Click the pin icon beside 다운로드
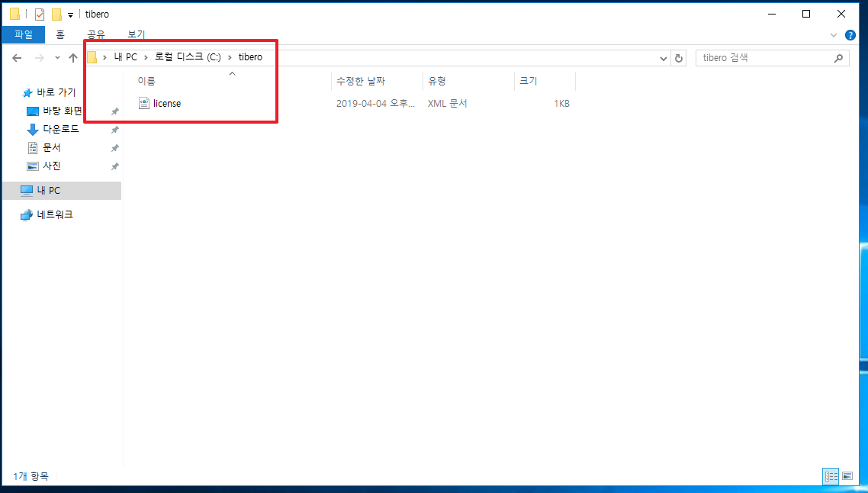Screen dimensions: 868x493 114,130
